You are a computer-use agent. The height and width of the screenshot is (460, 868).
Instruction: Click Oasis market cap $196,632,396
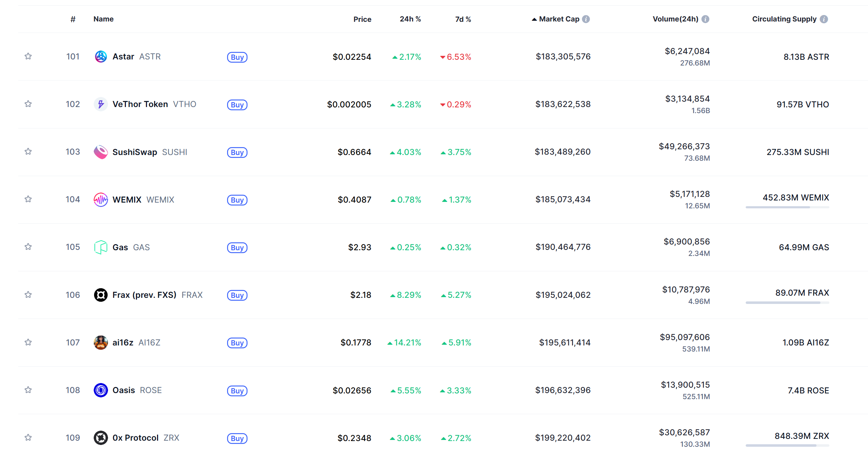pyautogui.click(x=563, y=390)
